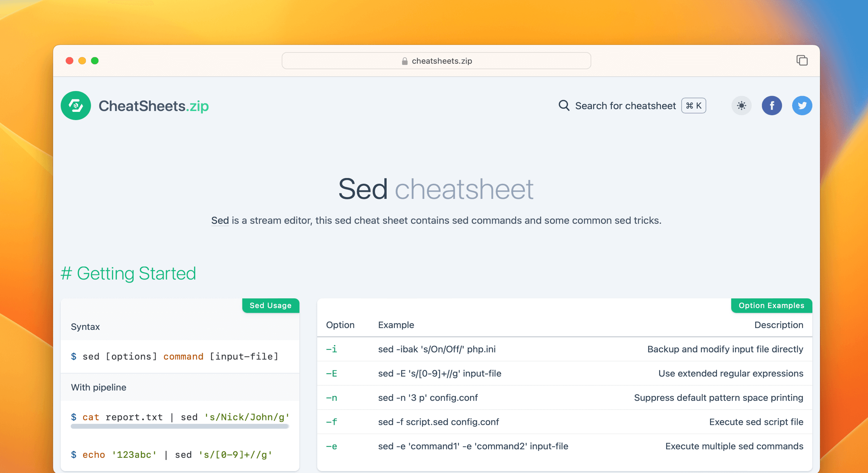
Task: Click the With pipeline subheading
Action: (x=99, y=388)
